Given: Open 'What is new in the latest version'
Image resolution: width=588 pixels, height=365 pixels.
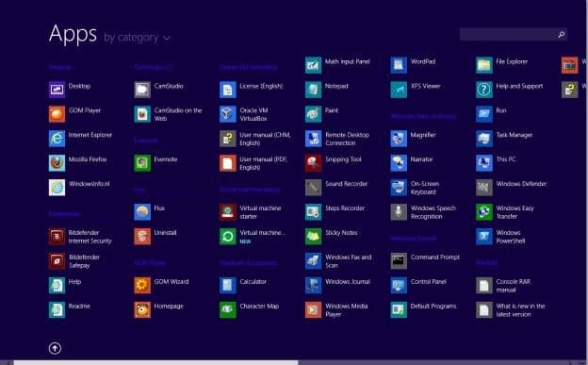Looking at the screenshot, I should coord(512,309).
